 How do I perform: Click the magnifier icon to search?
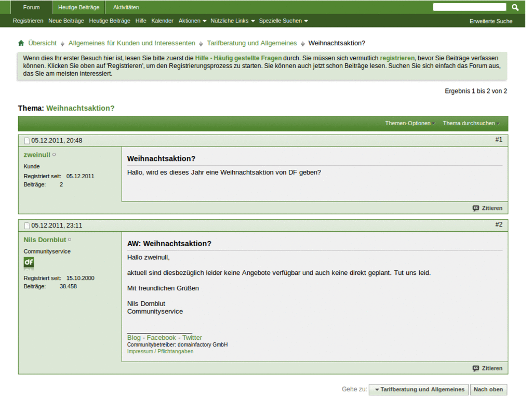(x=514, y=7)
